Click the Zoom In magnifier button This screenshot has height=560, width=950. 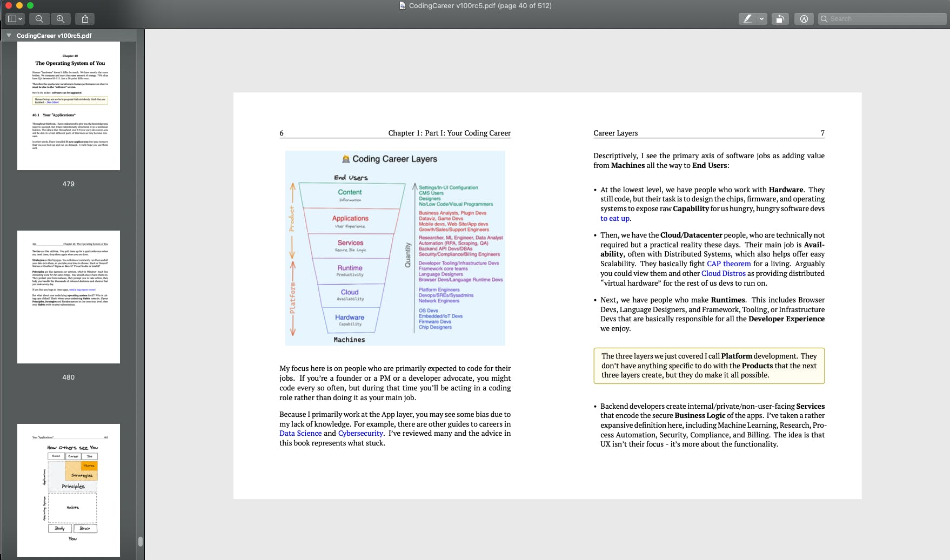click(61, 19)
